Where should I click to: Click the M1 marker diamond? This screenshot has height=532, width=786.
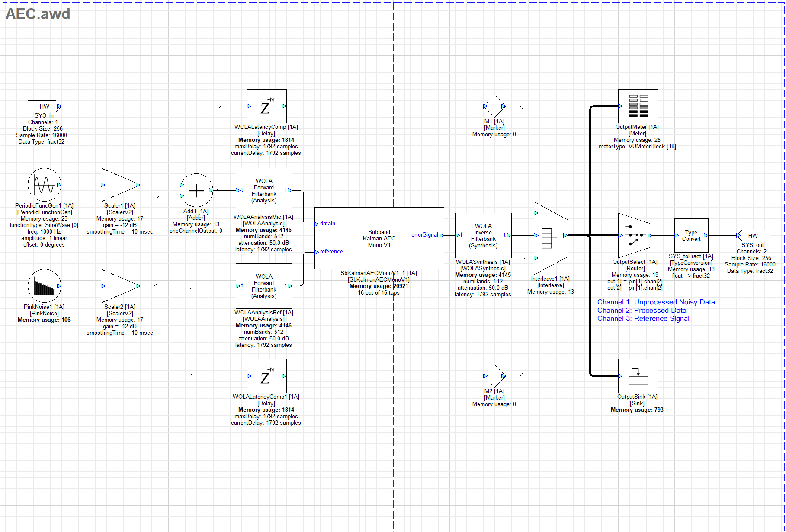tap(494, 106)
